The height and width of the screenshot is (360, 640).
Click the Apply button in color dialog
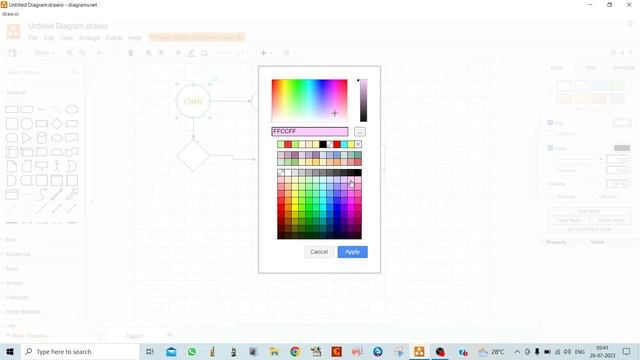tap(352, 252)
